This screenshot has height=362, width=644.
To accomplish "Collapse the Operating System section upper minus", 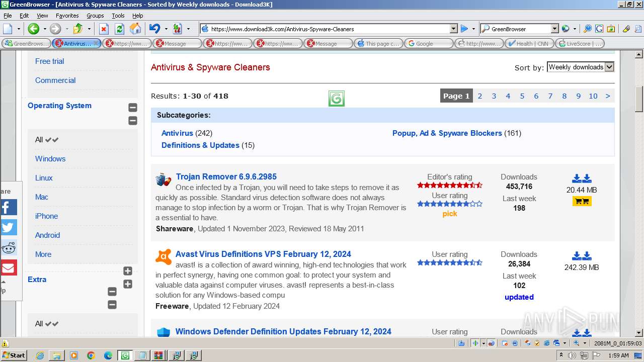I will coord(133,108).
